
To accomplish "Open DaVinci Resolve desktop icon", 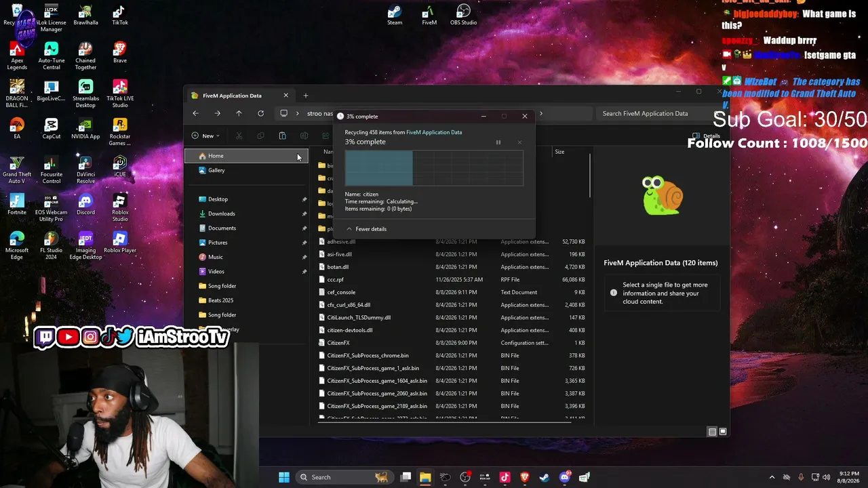I will coord(85,170).
